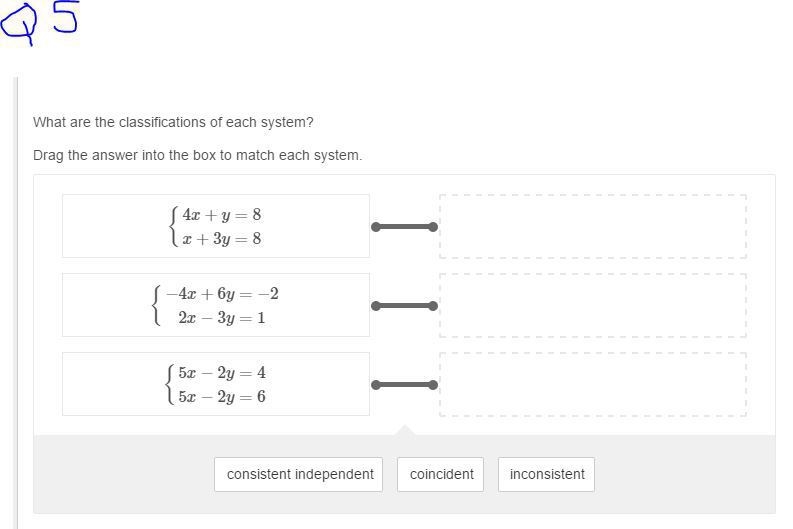Select the 'coincident' answer tile
The width and height of the screenshot is (793, 529).
click(440, 474)
